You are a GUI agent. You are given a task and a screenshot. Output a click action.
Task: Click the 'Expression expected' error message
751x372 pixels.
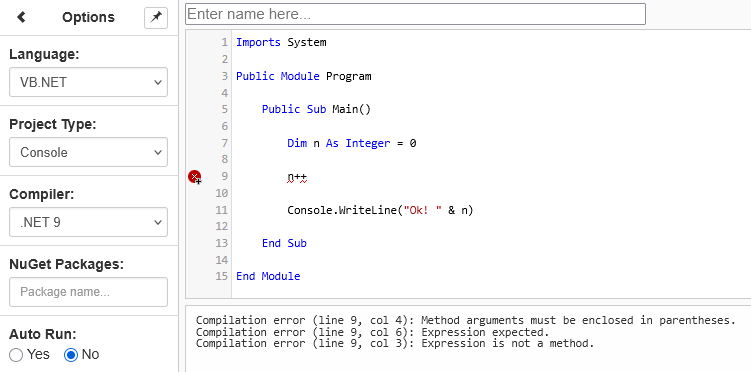tap(373, 332)
